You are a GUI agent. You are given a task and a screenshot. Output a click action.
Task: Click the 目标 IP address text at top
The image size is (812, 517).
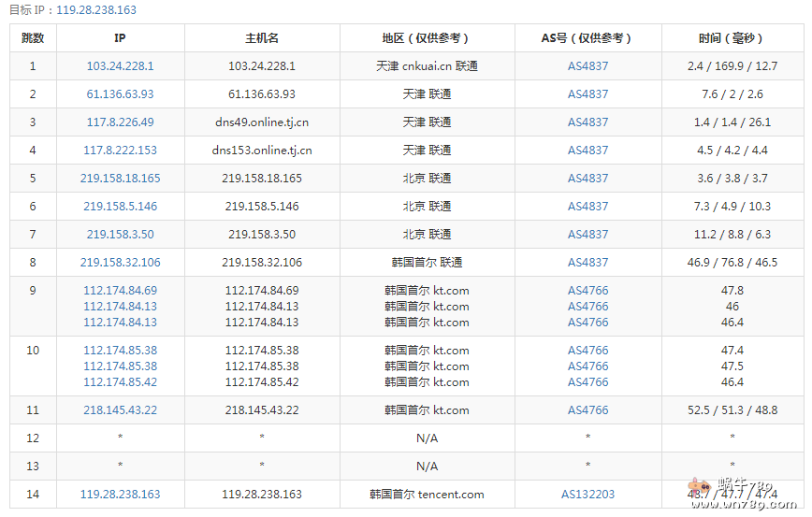click(x=95, y=10)
